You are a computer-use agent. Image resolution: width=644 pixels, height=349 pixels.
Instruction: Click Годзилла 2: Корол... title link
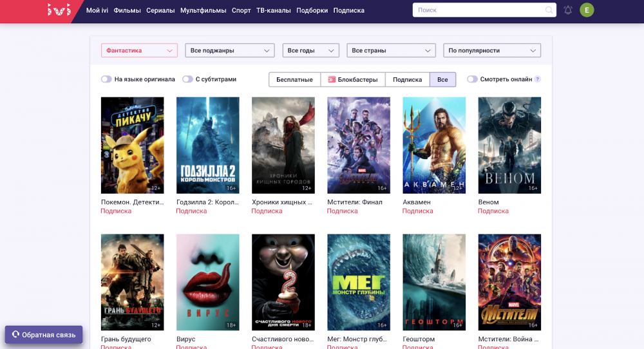pos(207,202)
